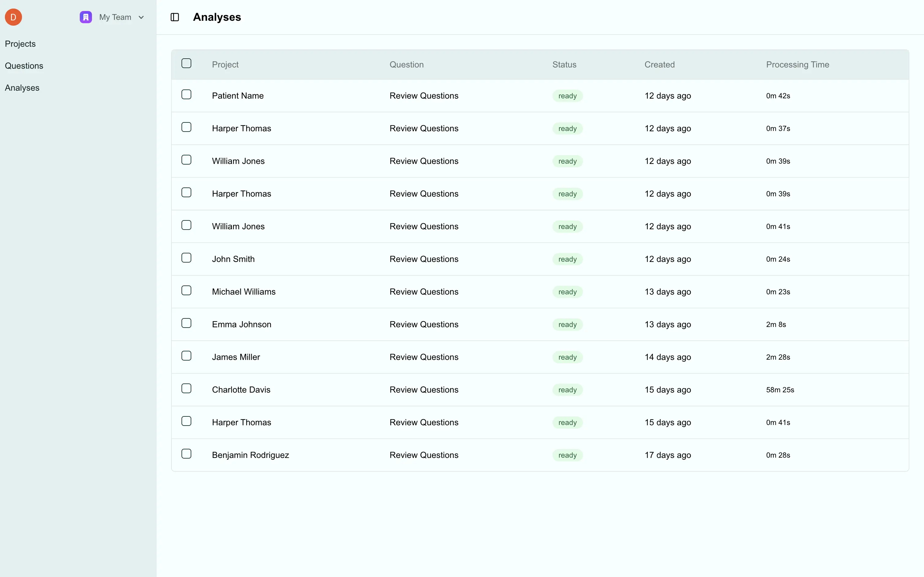Check the Charlotte Davis row checkbox
This screenshot has width=924, height=577.
187,388
